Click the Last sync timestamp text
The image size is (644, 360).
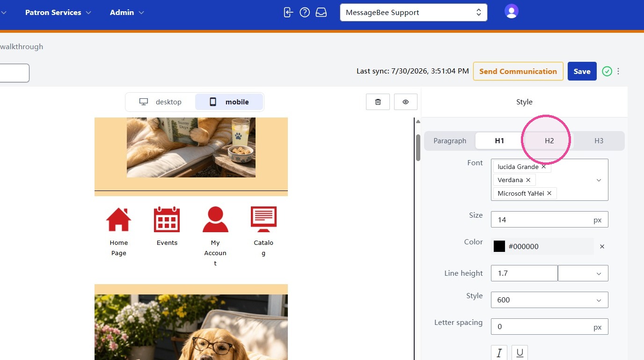point(412,71)
